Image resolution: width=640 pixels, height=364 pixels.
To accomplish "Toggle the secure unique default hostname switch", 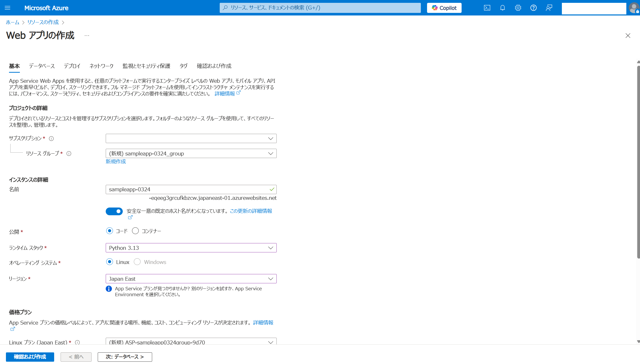I will (x=114, y=211).
